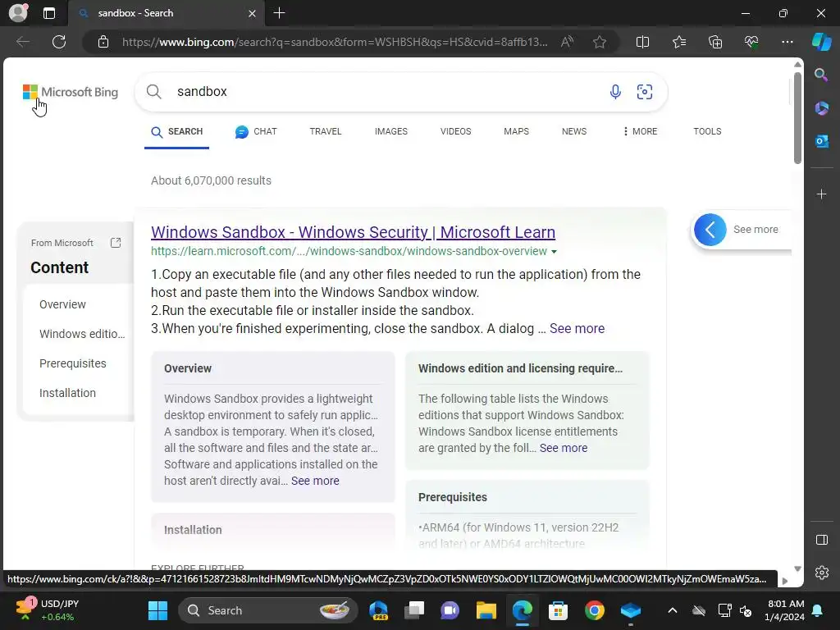This screenshot has width=840, height=630.
Task: Go to Microsoft Bing home logo
Action: tap(71, 92)
